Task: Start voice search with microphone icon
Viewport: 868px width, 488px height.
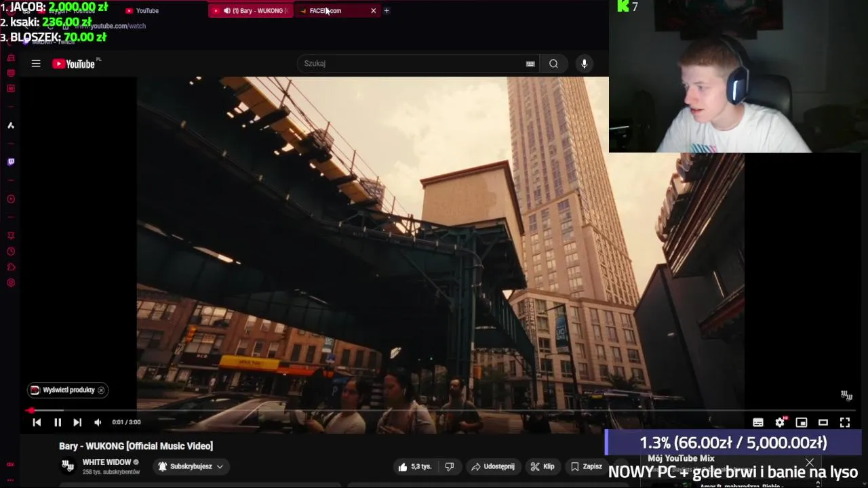Action: pos(585,64)
